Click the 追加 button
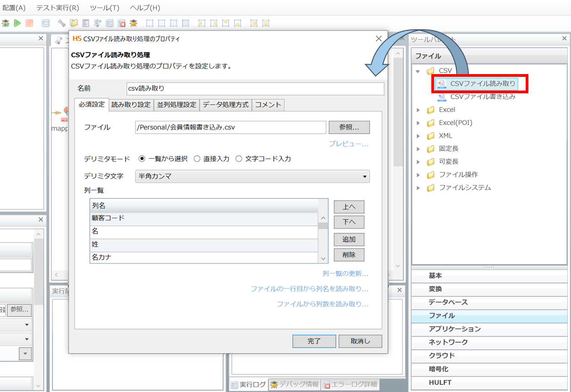 [349, 239]
